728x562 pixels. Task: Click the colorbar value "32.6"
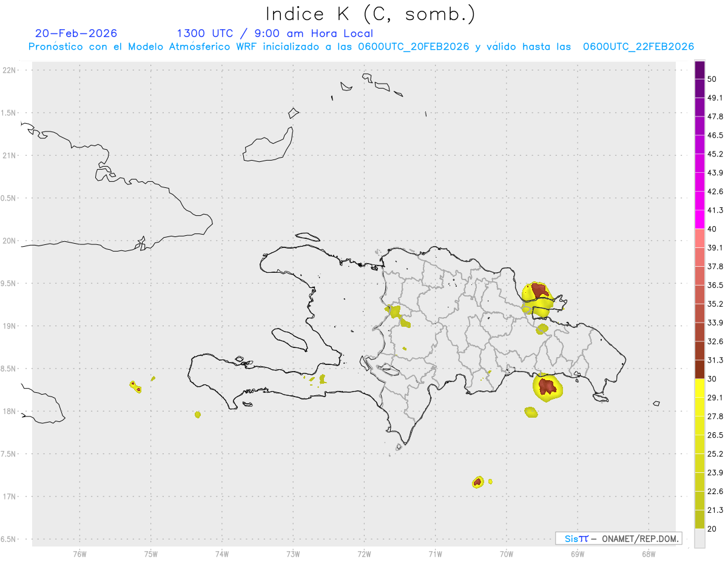pyautogui.click(x=715, y=341)
